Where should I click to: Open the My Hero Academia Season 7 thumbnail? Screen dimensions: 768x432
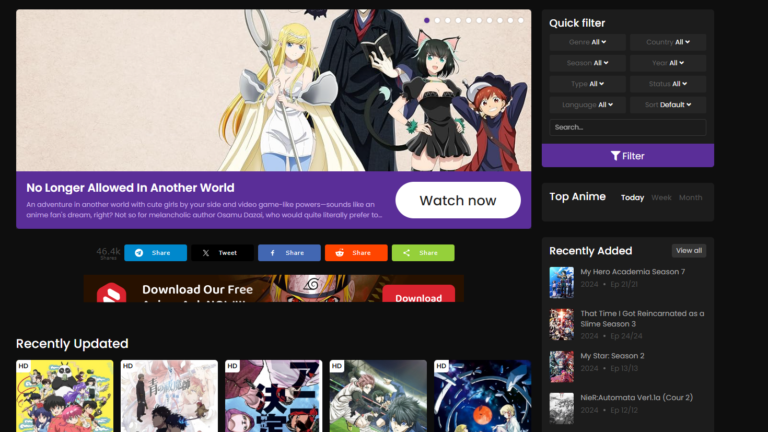coord(561,283)
